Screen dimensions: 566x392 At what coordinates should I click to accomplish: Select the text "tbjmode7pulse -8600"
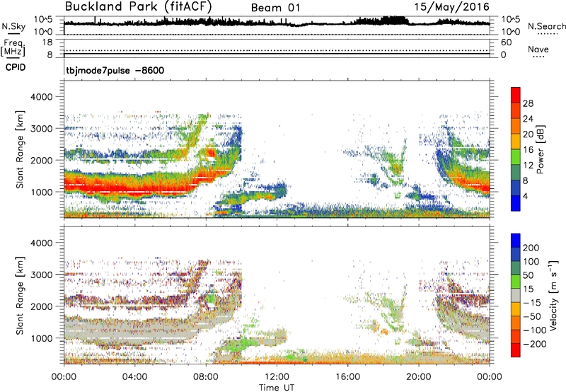pyautogui.click(x=115, y=70)
